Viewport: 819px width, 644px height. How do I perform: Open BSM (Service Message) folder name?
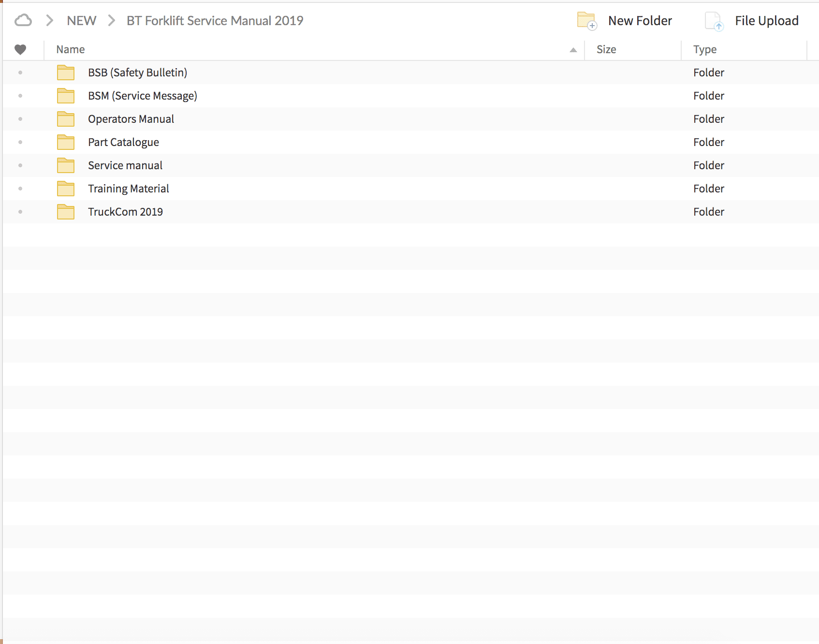[x=143, y=96]
